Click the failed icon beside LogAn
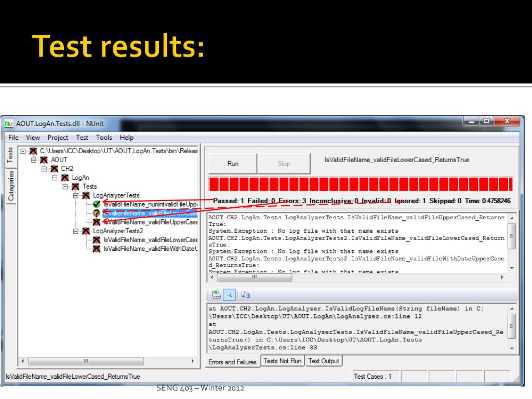 tap(65, 178)
